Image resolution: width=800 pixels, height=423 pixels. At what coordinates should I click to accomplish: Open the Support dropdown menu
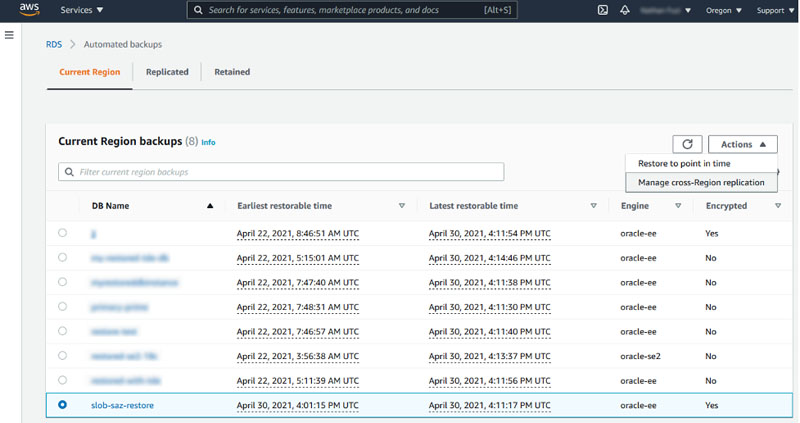point(776,10)
